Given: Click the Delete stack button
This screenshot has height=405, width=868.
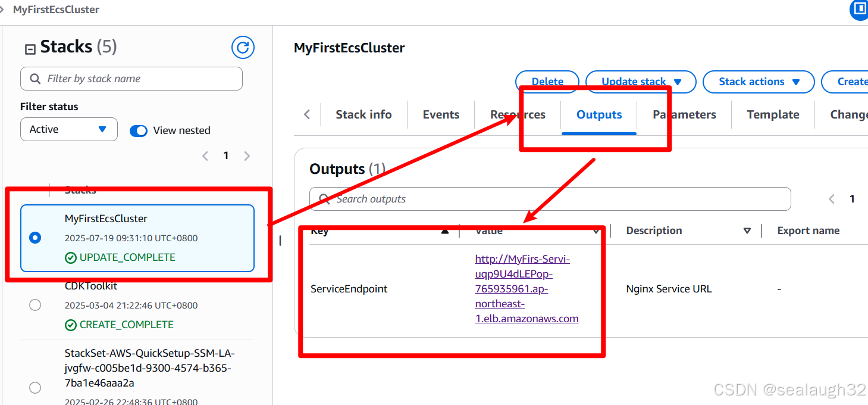Looking at the screenshot, I should coord(547,82).
